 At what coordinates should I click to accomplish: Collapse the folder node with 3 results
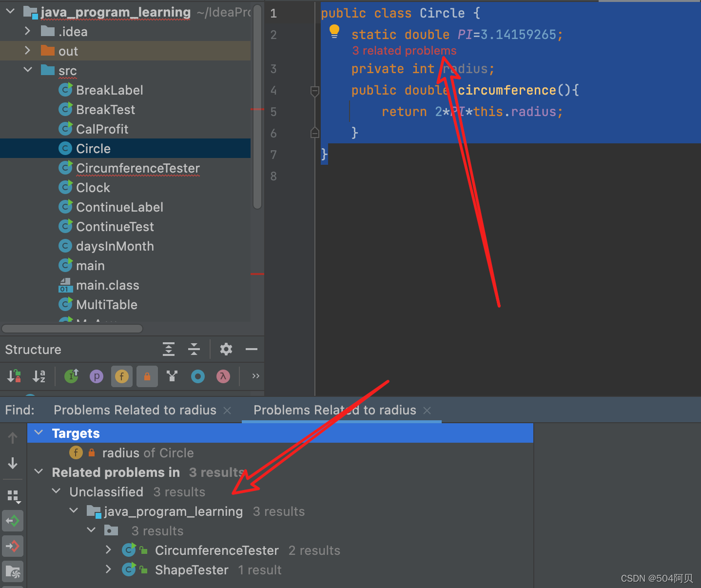coord(92,530)
